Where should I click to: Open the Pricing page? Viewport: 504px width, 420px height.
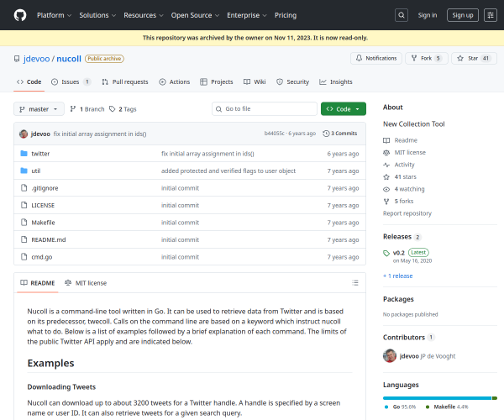coord(286,15)
